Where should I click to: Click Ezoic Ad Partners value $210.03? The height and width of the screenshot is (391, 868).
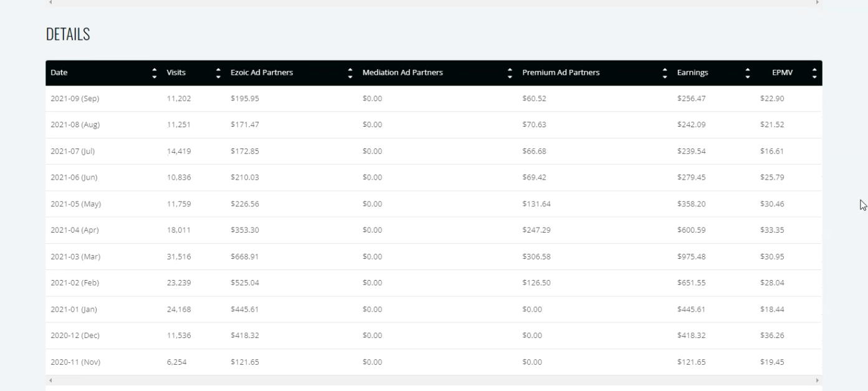point(244,178)
